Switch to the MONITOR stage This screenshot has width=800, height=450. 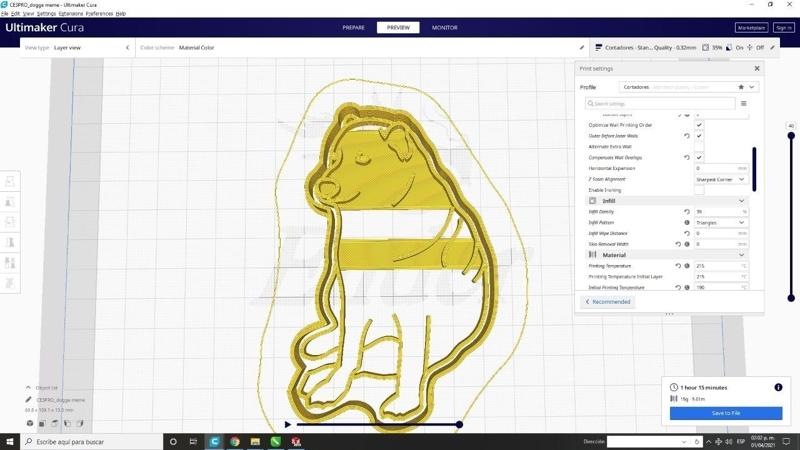444,28
